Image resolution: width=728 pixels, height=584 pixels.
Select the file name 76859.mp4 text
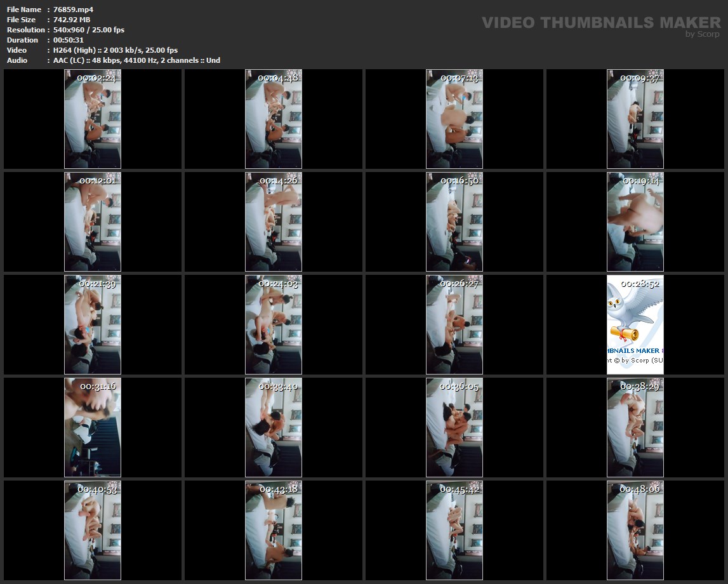73,10
